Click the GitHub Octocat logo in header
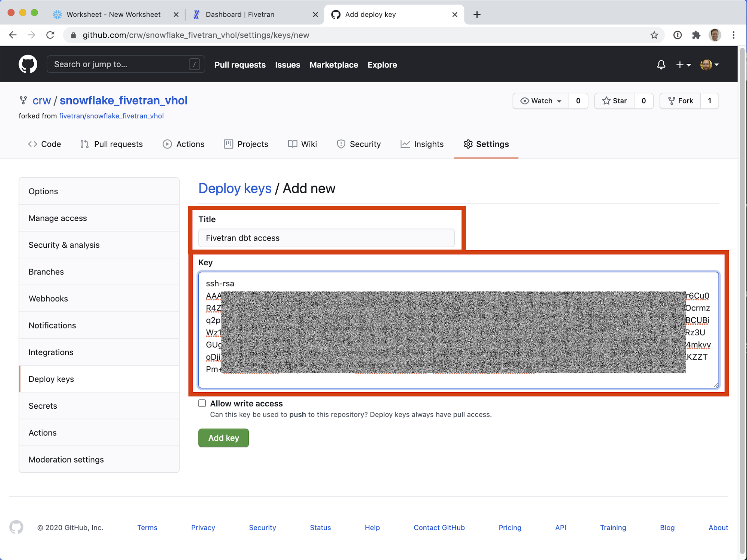Screen dimensions: 747x560 tap(28, 64)
